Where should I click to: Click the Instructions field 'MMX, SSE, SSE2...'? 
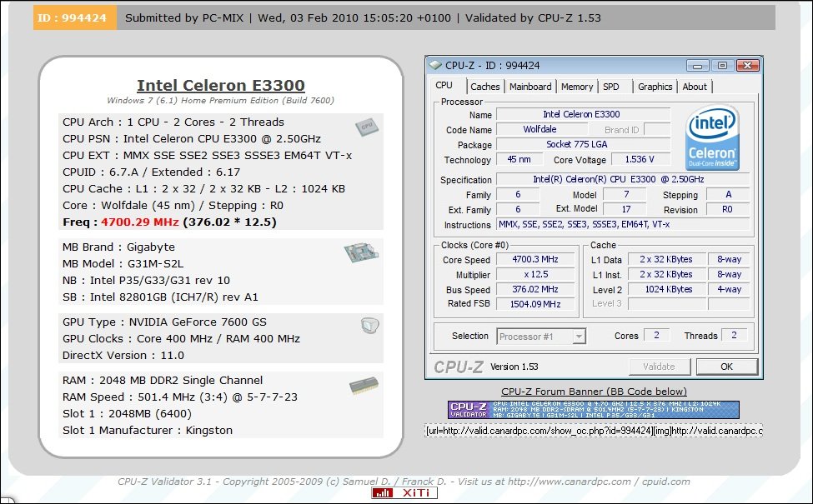(622, 224)
